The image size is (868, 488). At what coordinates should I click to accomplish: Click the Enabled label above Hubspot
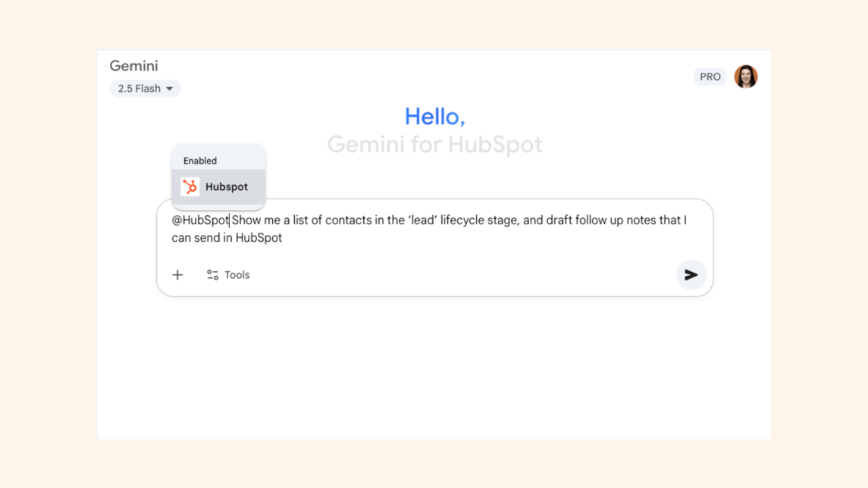coord(199,160)
